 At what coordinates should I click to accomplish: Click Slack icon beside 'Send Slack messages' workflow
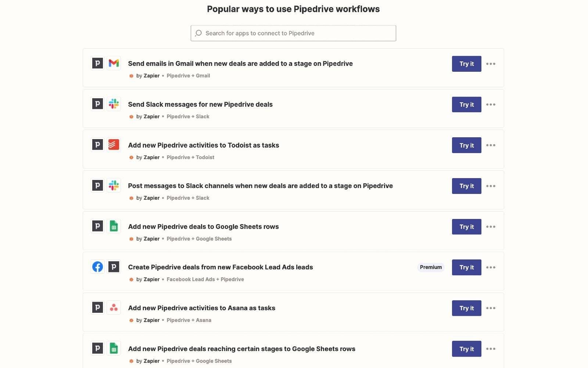click(114, 104)
